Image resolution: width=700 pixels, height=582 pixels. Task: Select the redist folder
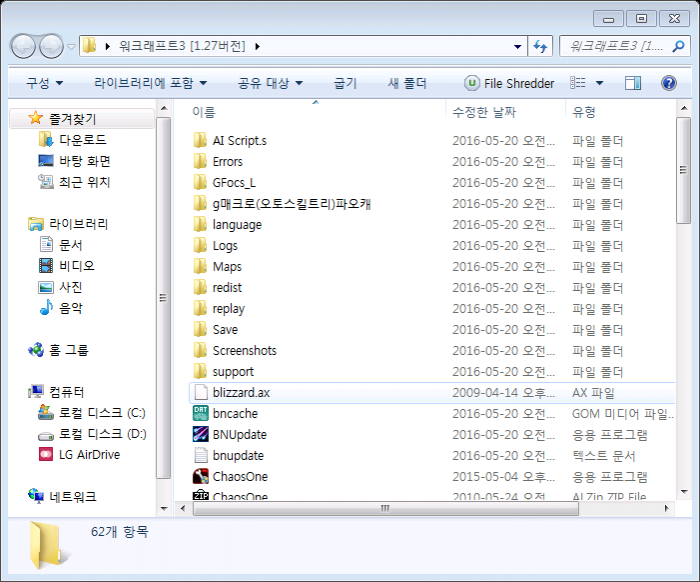tap(227, 287)
